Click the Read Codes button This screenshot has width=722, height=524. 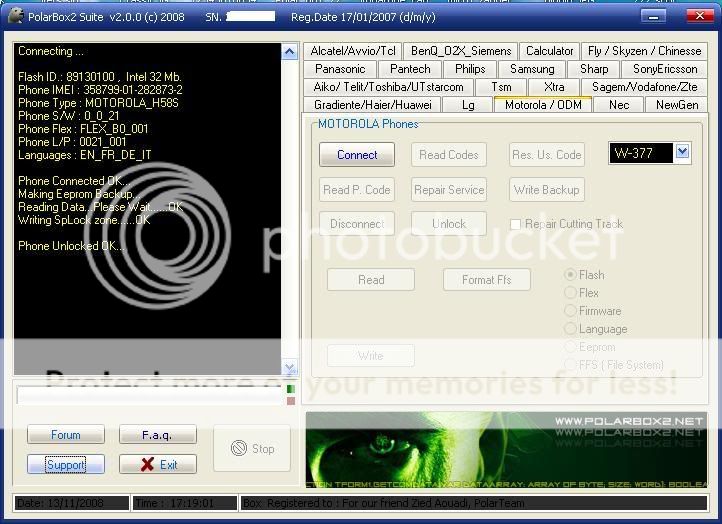click(448, 154)
